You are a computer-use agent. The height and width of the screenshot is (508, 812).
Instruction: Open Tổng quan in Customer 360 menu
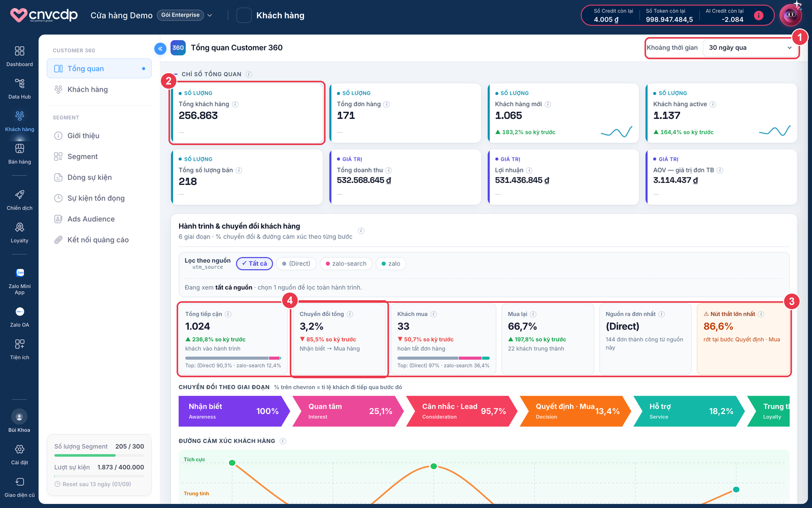99,69
